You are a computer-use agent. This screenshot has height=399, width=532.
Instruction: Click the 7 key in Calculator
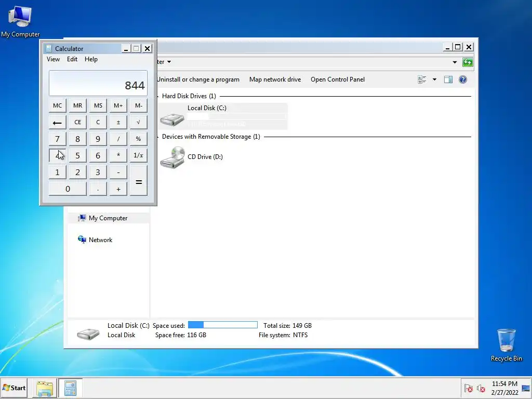57,139
